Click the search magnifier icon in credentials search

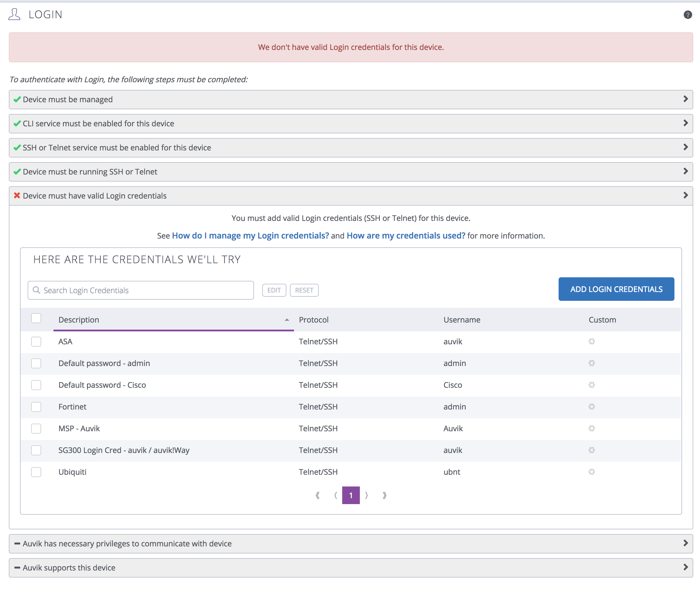tap(36, 290)
